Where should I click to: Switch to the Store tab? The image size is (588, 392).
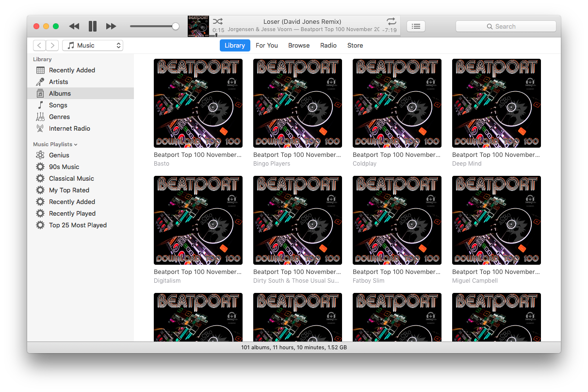[x=355, y=45]
